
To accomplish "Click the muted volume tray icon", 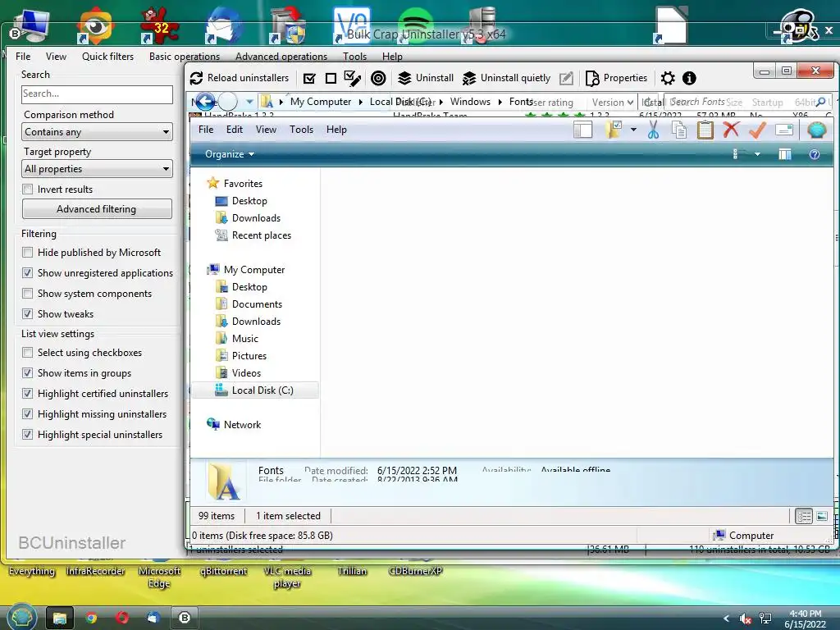I will [745, 619].
